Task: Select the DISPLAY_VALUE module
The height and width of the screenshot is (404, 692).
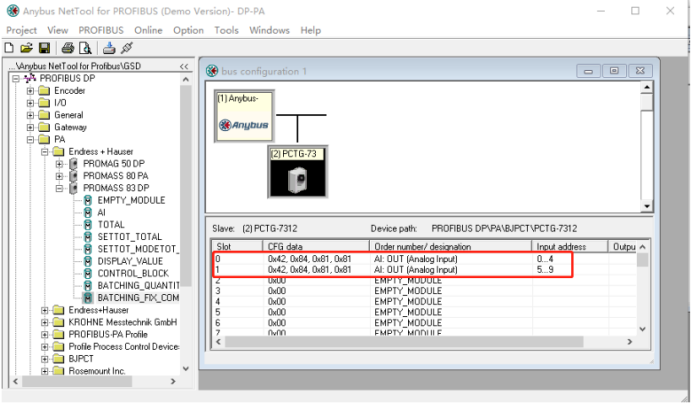Action: (130, 261)
